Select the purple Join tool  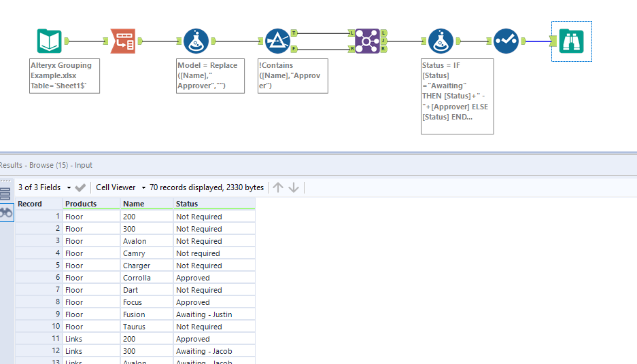367,41
